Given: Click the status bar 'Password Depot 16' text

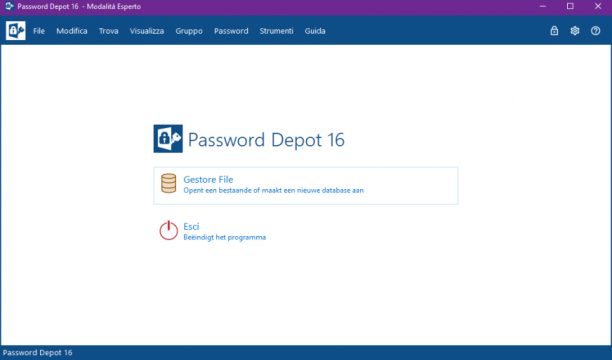Looking at the screenshot, I should point(37,353).
